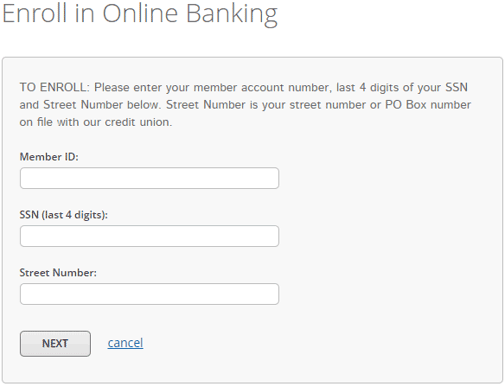Click the 'Street Number:' field label
Viewport: 504px width, 385px height.
58,273
